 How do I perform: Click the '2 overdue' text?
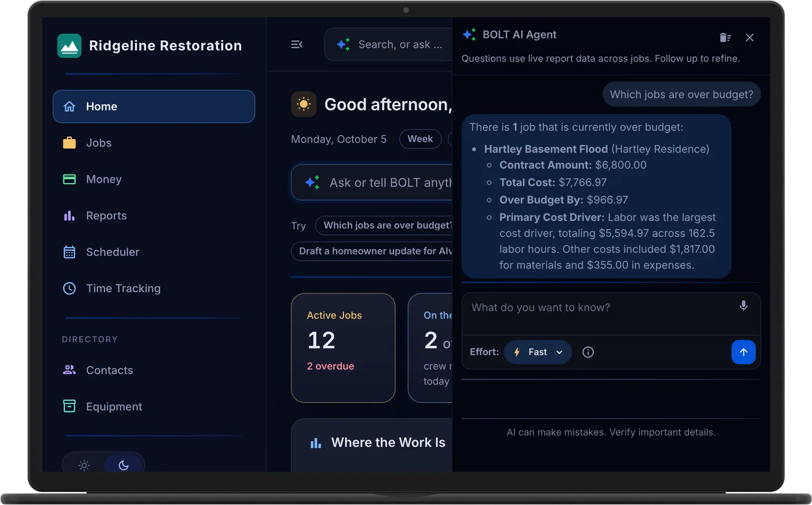tap(331, 366)
